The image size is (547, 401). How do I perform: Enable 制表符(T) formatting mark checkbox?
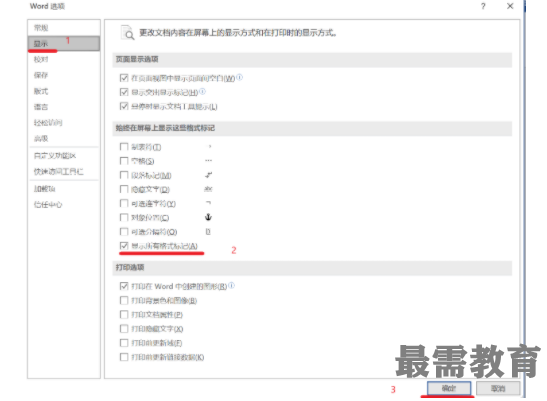[124, 147]
